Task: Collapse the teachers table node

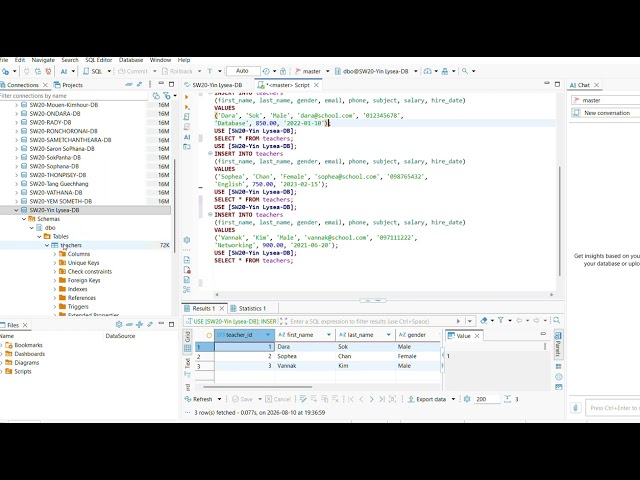Action: 47,245
